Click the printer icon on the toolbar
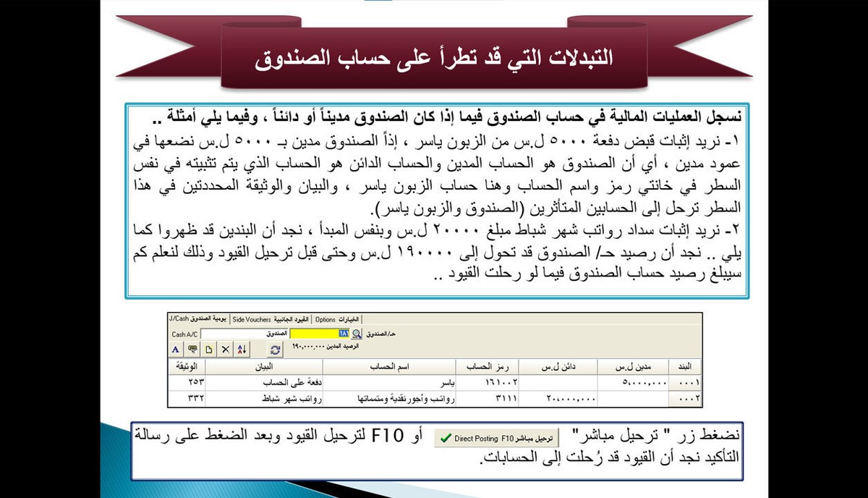 pos(190,348)
